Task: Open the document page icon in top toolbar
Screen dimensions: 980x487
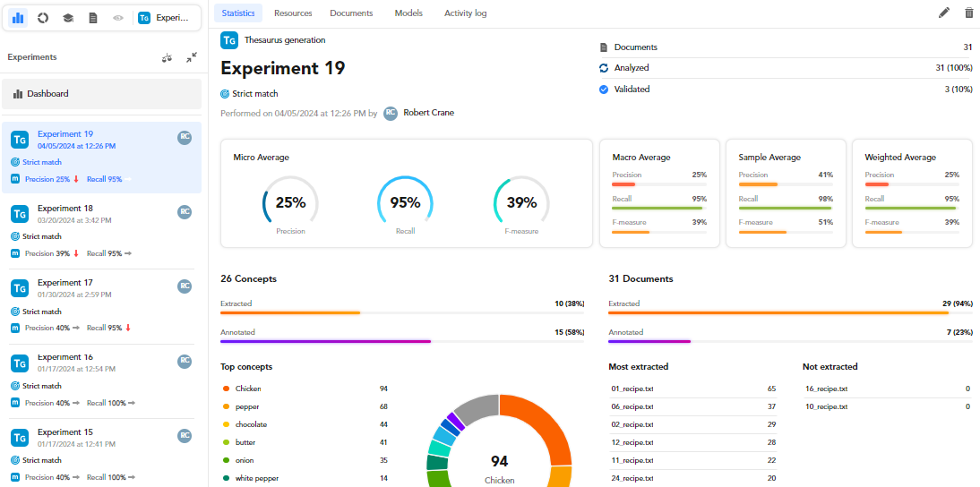Action: [x=93, y=18]
